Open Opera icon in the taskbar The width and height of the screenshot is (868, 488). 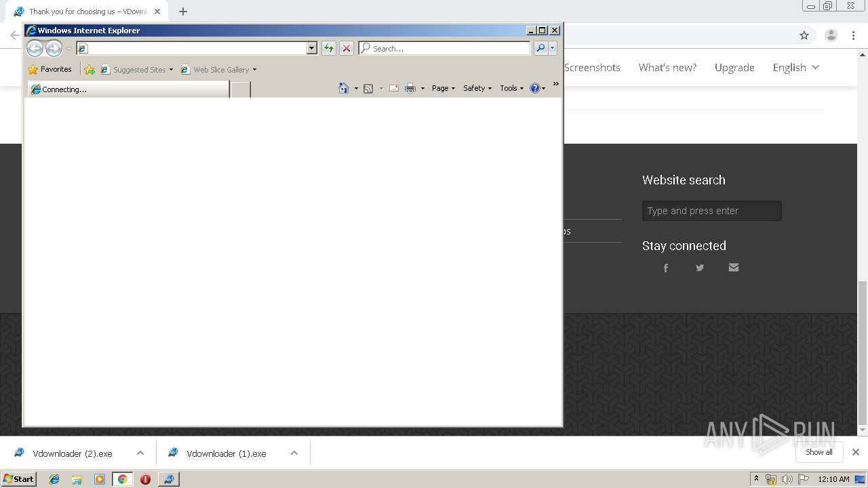pyautogui.click(x=145, y=479)
